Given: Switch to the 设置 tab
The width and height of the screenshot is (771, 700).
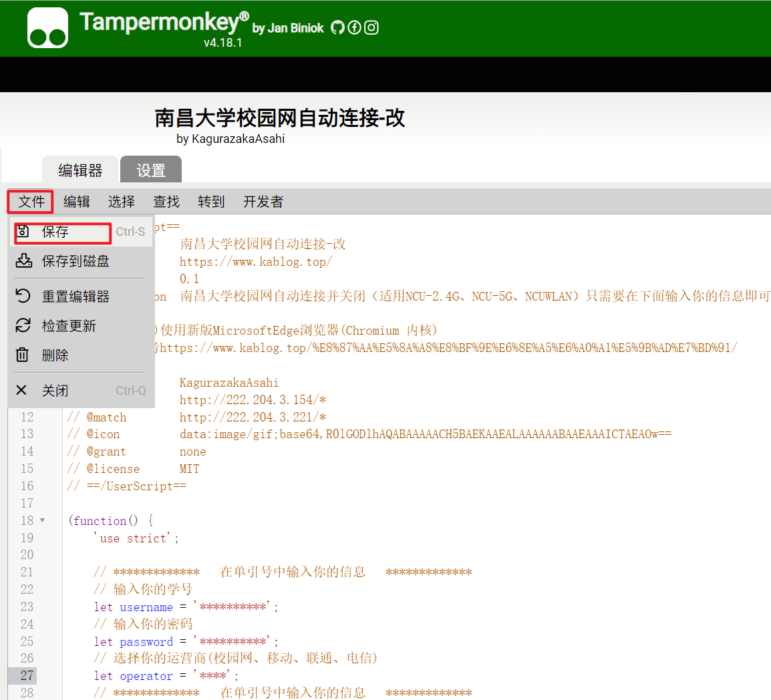Looking at the screenshot, I should pos(151,170).
